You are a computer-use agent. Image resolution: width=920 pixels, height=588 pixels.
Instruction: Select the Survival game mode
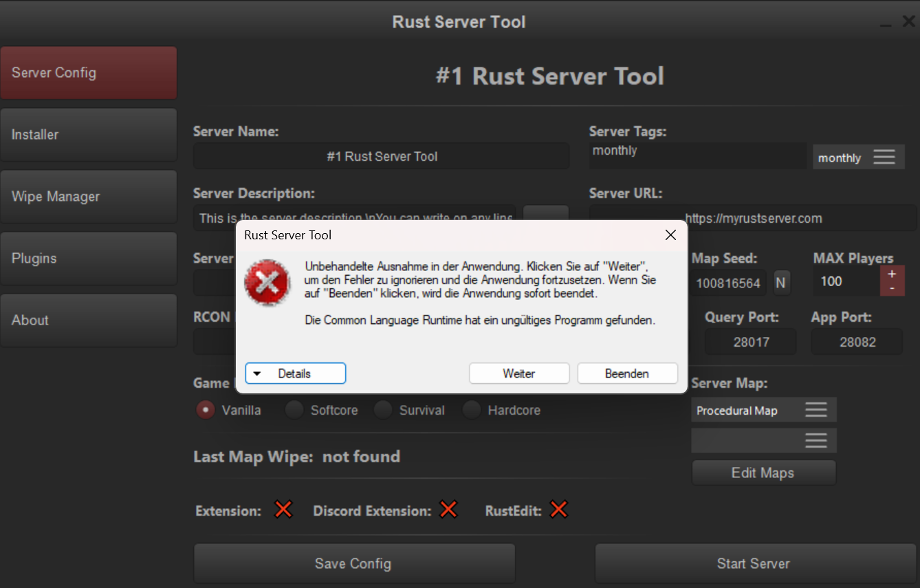(x=383, y=411)
